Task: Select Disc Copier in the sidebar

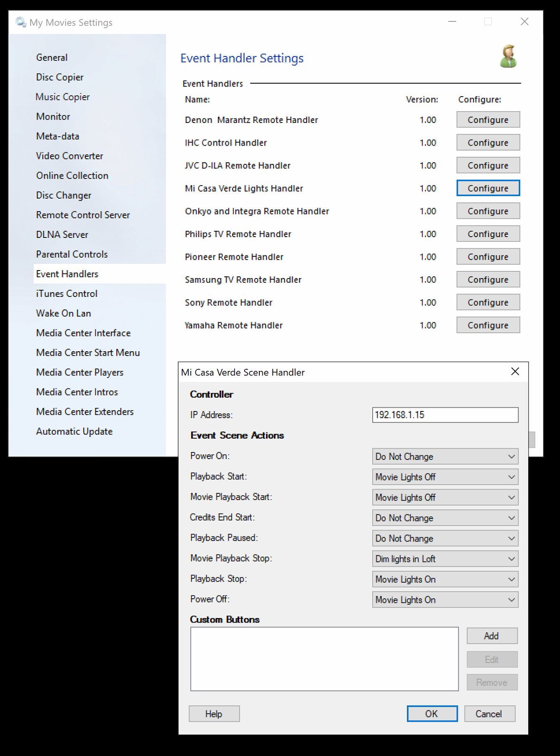Action: 60,77
